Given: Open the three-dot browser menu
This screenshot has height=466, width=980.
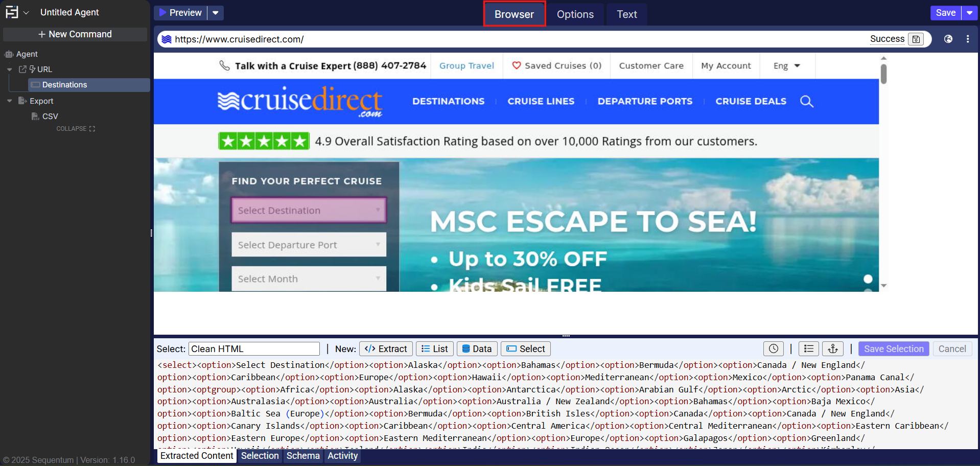Looking at the screenshot, I should 968,39.
